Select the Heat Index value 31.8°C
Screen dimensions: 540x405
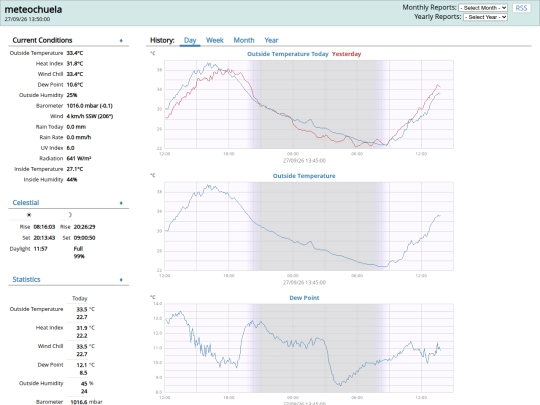75,64
